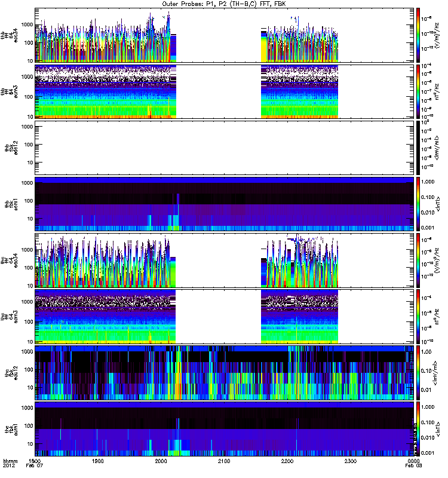
Task: Click the color bar beside thb fbk scm1 panel
Action: (418, 204)
